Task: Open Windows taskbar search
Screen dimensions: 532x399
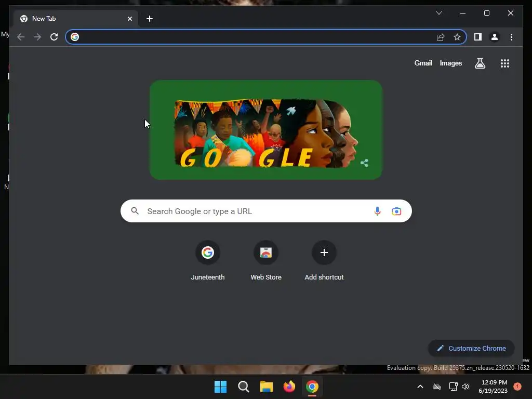Action: click(243, 387)
